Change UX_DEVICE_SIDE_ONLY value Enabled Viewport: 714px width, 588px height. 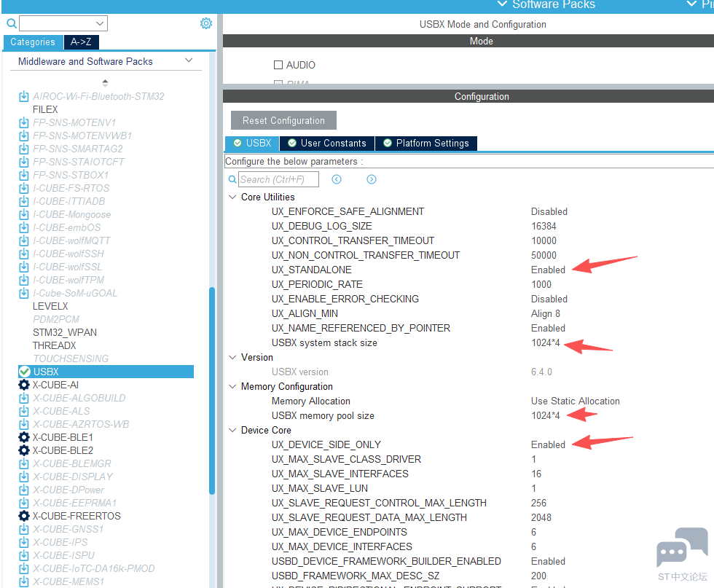548,444
